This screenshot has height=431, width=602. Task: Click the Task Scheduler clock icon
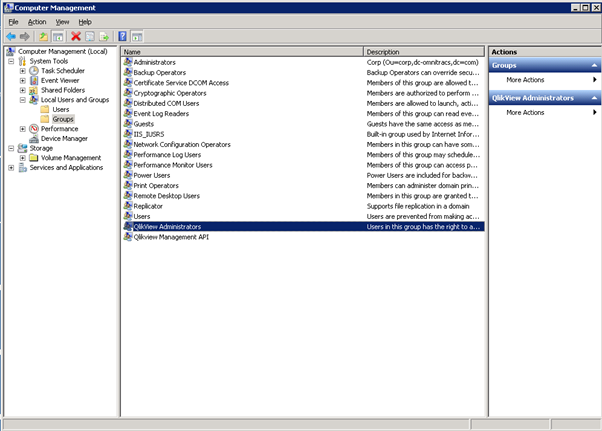34,71
